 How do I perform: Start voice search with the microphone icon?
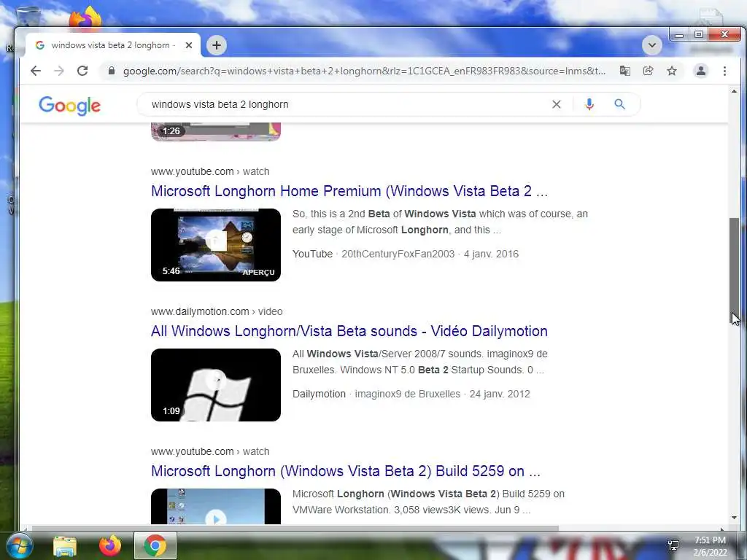pyautogui.click(x=589, y=104)
